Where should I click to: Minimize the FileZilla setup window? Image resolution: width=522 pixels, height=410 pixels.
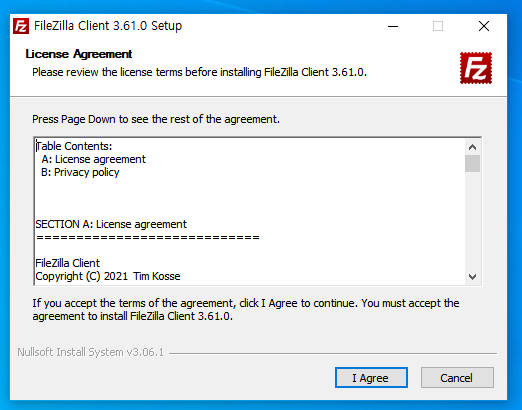point(393,26)
